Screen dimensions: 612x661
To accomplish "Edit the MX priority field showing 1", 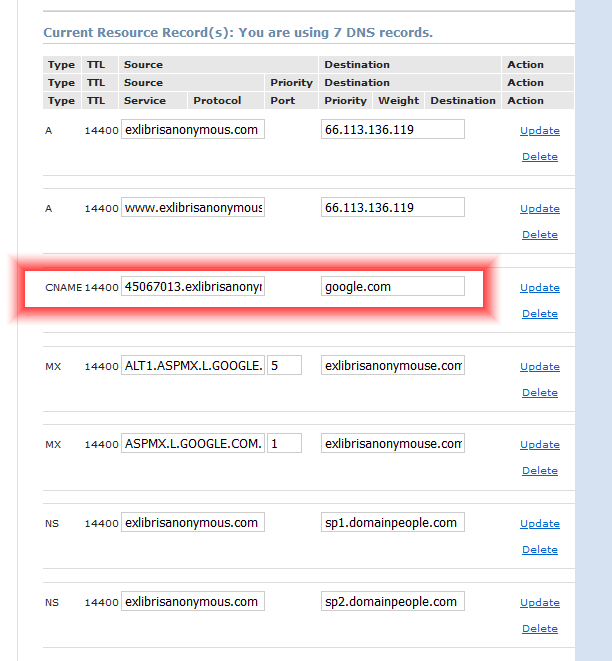I will 284,443.
